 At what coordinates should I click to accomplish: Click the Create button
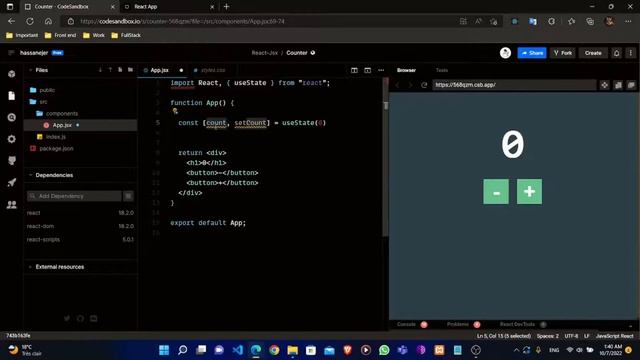(x=593, y=53)
